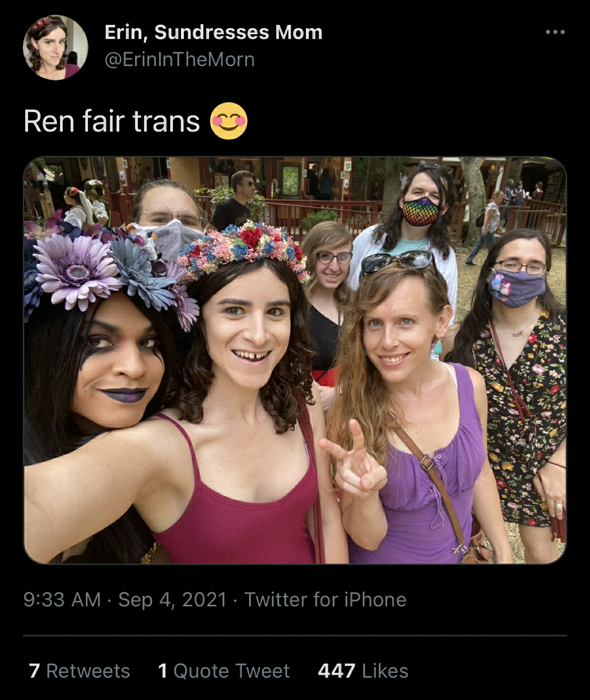This screenshot has width=590, height=700.
Task: View the 7 Retweets list
Action: click(x=79, y=671)
